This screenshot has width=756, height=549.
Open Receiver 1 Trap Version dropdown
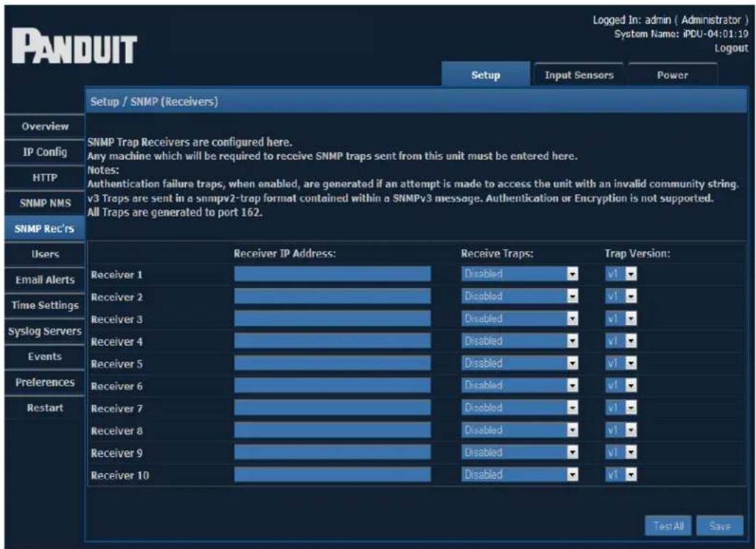click(621, 274)
